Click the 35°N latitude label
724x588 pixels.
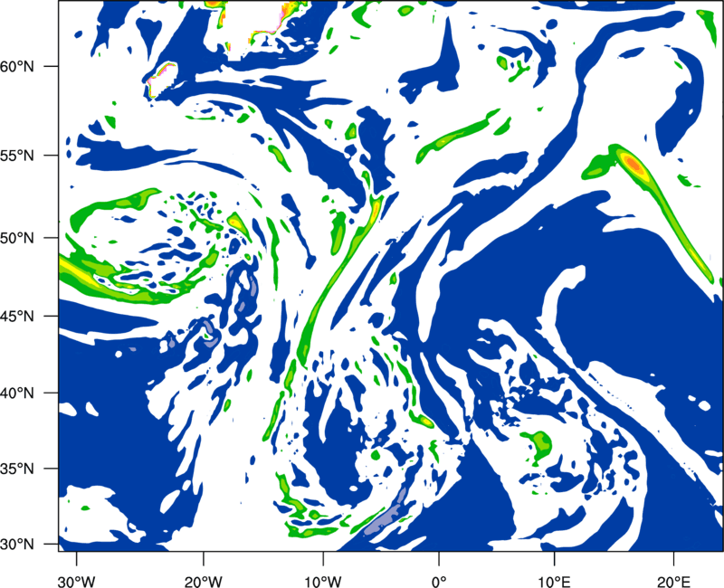17,469
